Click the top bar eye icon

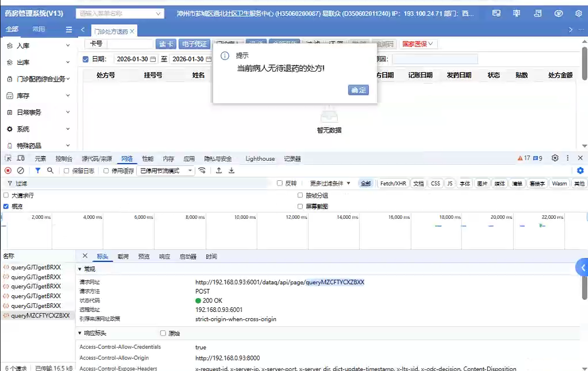(558, 14)
